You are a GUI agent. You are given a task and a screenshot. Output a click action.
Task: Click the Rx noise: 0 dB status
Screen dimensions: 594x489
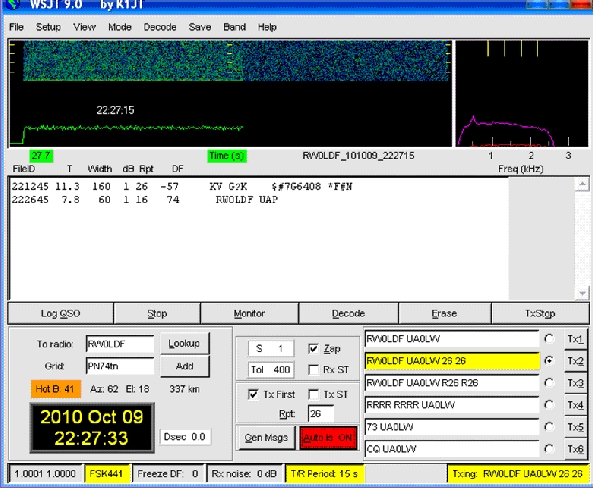click(244, 473)
